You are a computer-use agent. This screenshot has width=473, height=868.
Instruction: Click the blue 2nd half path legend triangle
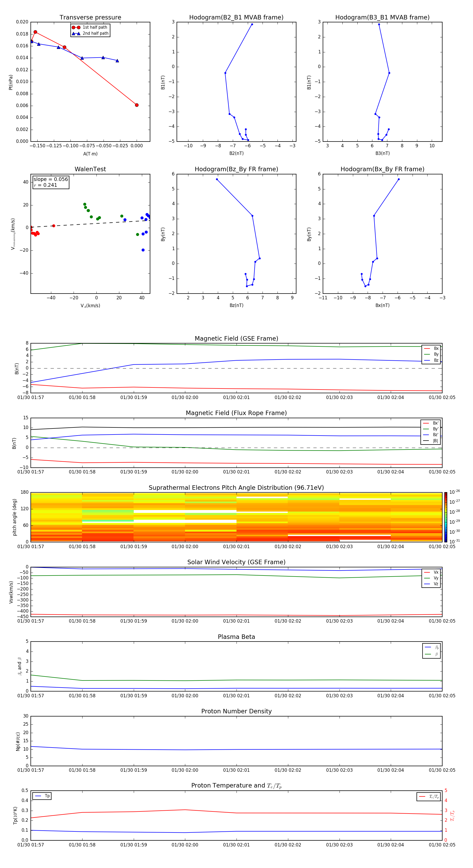76,33
